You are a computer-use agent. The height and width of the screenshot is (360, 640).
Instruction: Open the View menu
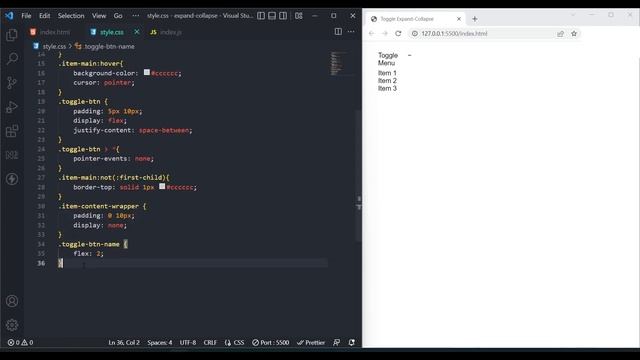(x=99, y=16)
